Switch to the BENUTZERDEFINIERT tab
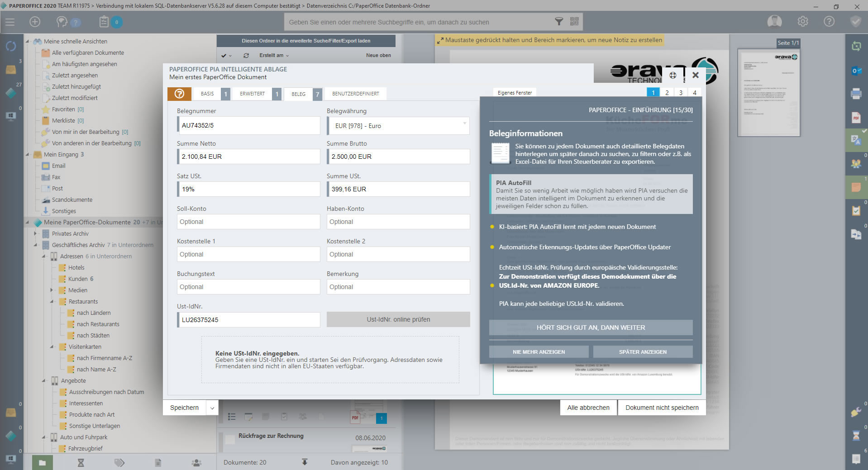 pyautogui.click(x=356, y=94)
